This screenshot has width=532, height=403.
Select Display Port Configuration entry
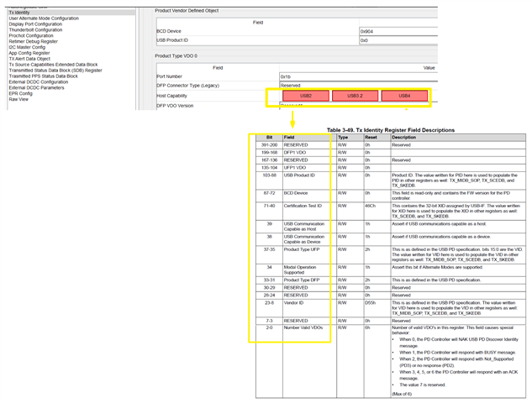tap(35, 24)
